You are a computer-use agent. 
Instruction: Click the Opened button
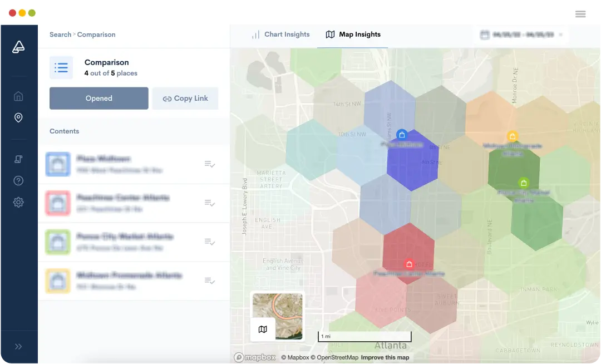click(x=99, y=98)
